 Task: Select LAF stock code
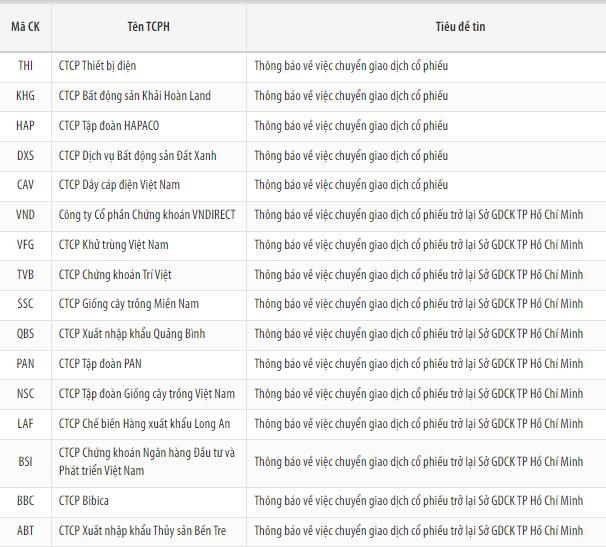(x=25, y=424)
